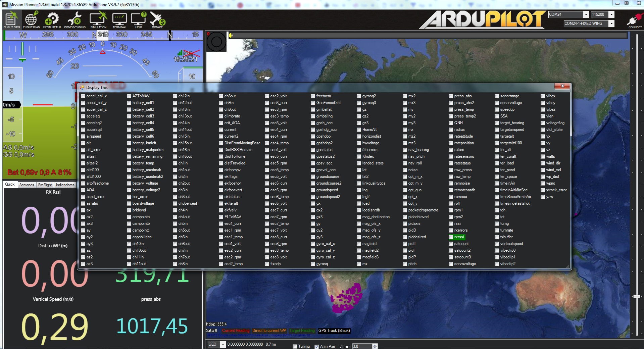The image size is (644, 349).
Task: Launch the Simulation monitor icon
Action: coord(98,19)
